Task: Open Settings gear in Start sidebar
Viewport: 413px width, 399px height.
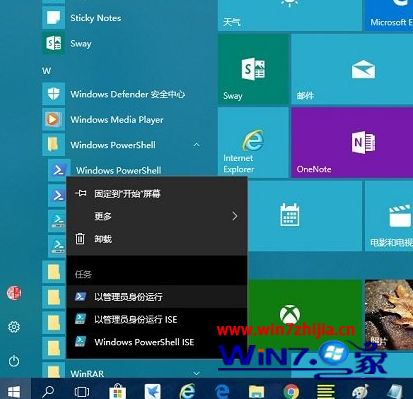Action: (x=14, y=327)
